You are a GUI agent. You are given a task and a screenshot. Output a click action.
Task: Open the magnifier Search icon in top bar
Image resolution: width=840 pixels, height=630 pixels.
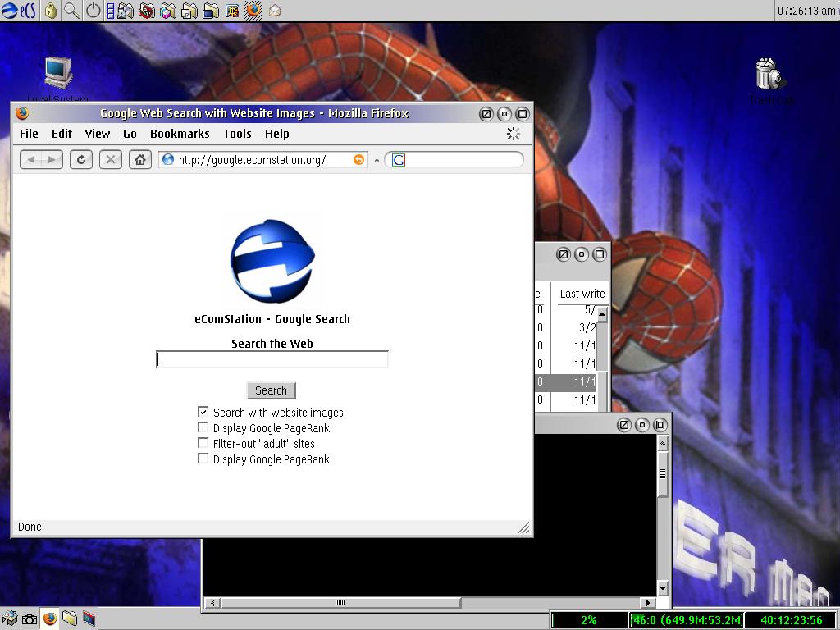pyautogui.click(x=72, y=11)
